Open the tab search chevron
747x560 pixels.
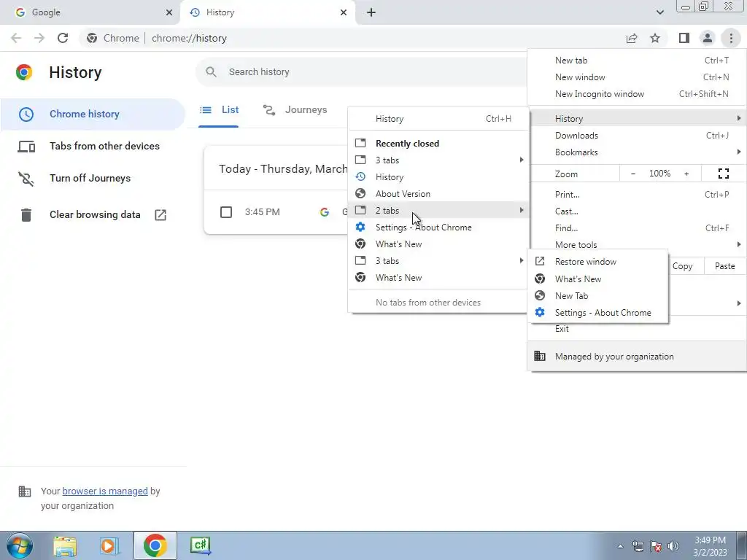[659, 12]
